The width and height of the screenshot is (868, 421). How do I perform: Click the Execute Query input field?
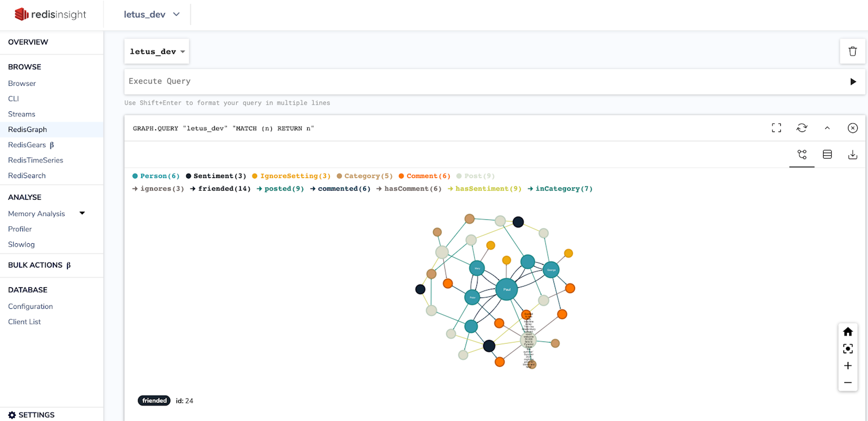pos(472,81)
